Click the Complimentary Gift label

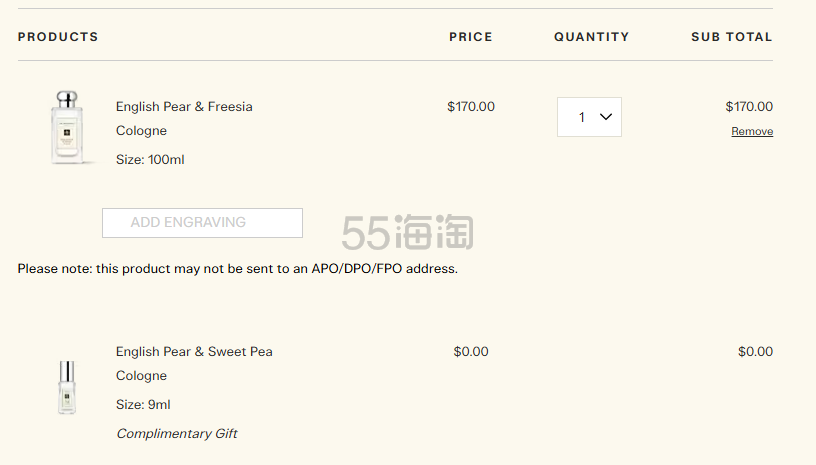(x=176, y=434)
